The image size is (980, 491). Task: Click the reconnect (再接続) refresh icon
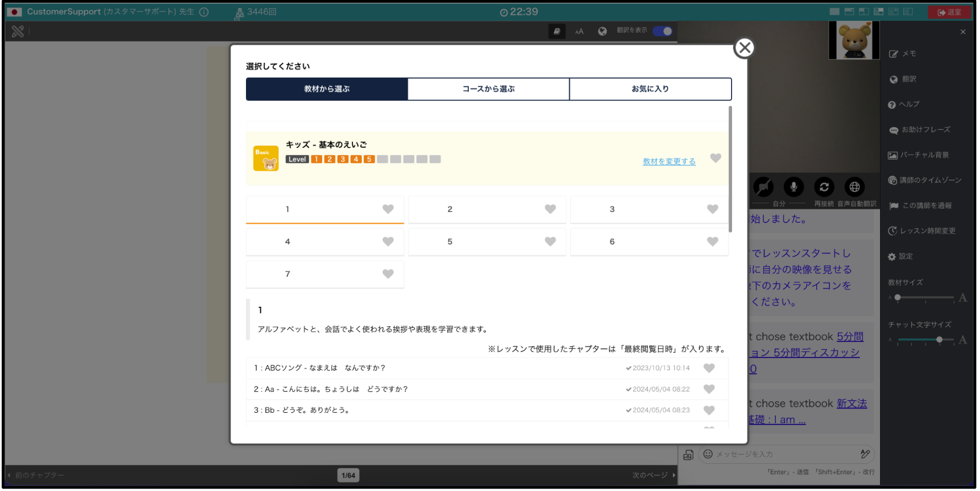(824, 187)
